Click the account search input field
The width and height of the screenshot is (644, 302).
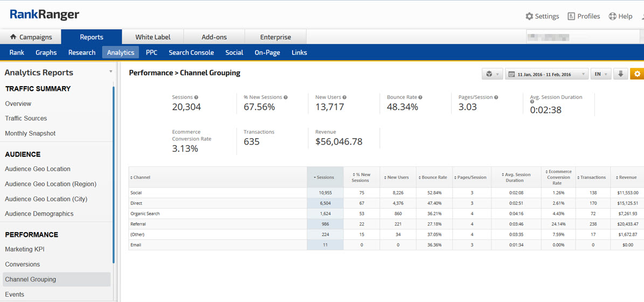(582, 37)
